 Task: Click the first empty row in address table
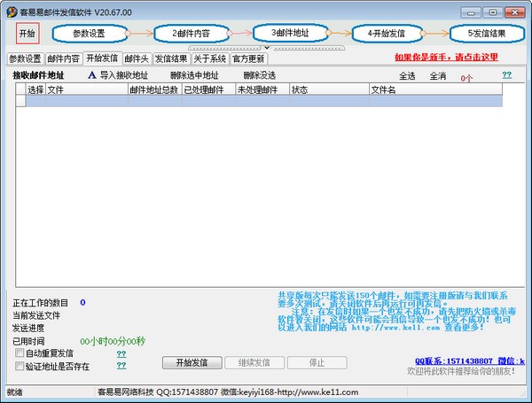pos(257,102)
